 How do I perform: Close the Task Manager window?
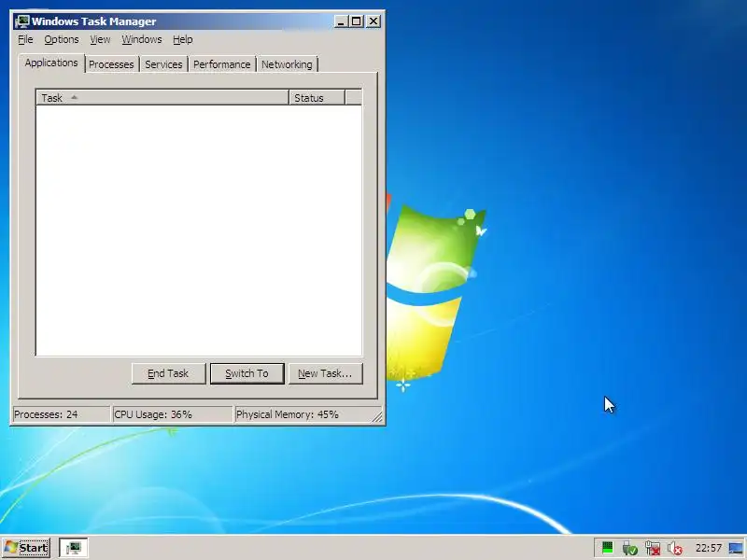coord(373,21)
